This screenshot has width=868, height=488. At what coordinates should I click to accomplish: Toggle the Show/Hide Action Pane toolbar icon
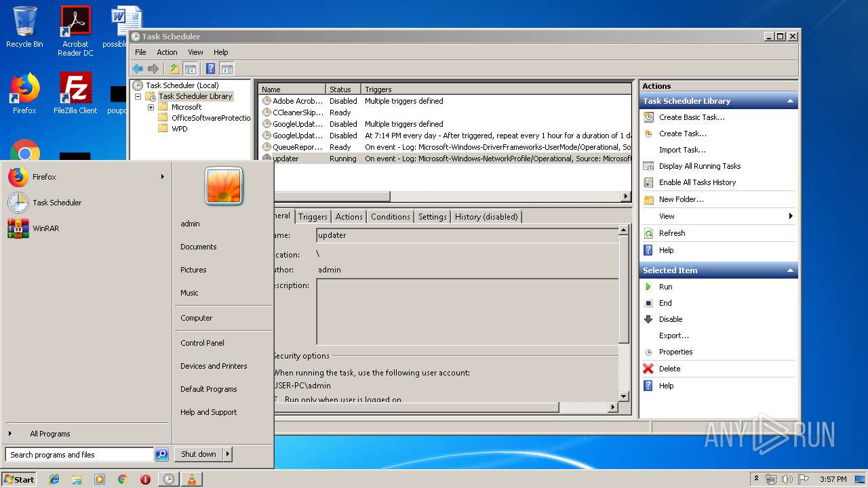227,68
